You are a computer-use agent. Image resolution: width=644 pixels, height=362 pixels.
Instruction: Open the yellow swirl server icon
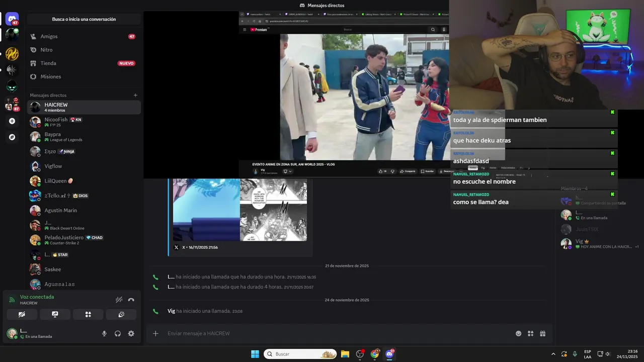tap(12, 54)
